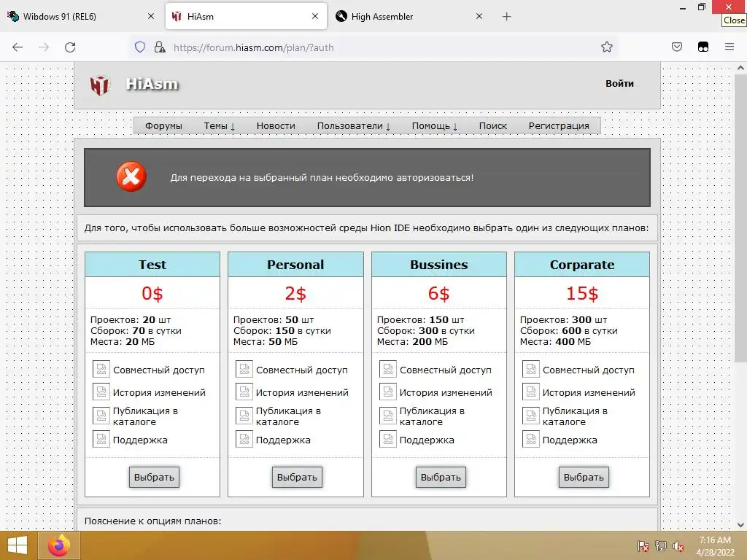
Task: Open the Windows Start button
Action: (x=18, y=545)
